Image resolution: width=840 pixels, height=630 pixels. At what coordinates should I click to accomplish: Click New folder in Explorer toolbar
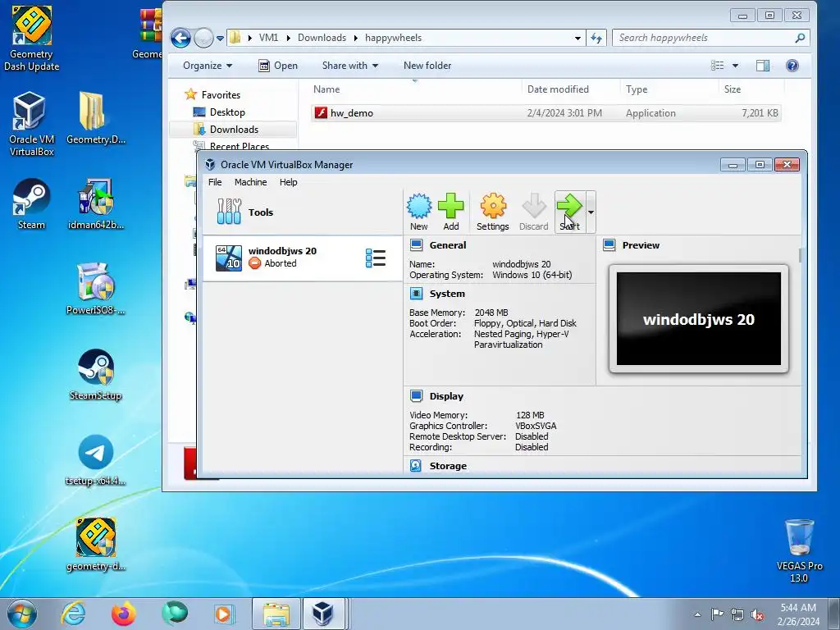click(x=427, y=66)
